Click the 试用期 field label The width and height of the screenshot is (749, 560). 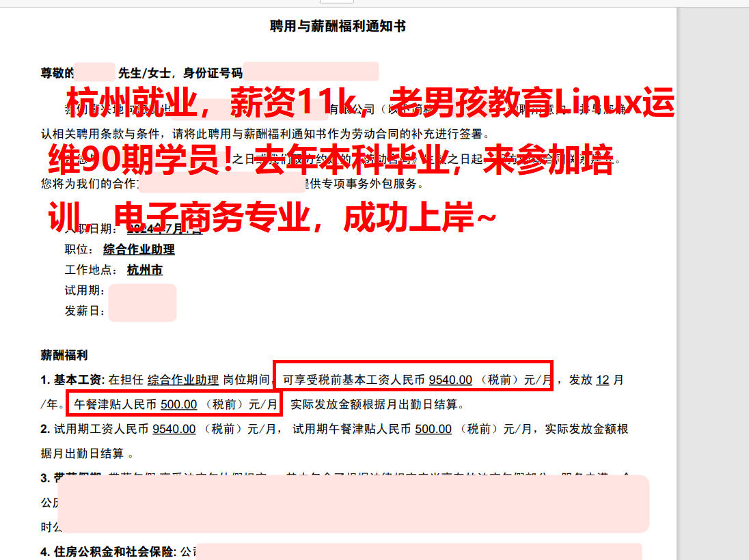(85, 290)
